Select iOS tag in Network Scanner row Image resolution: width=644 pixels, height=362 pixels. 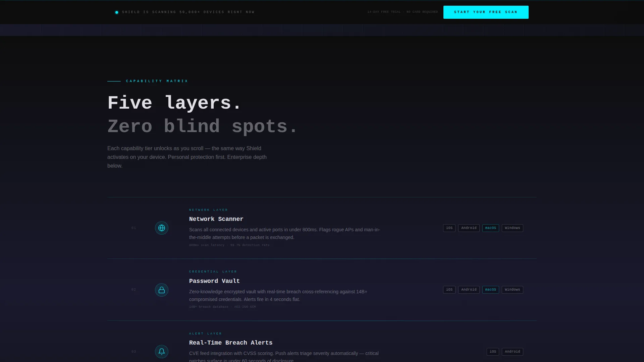point(449,228)
